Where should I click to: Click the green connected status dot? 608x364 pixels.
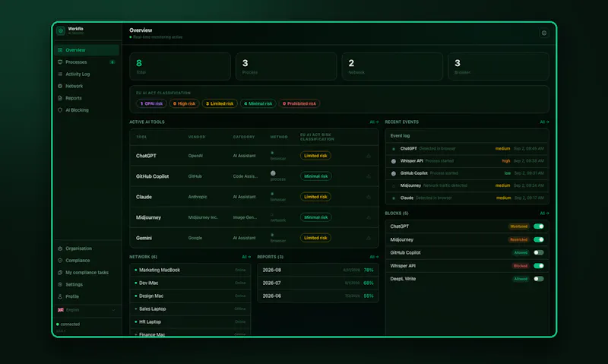[x=58, y=324]
